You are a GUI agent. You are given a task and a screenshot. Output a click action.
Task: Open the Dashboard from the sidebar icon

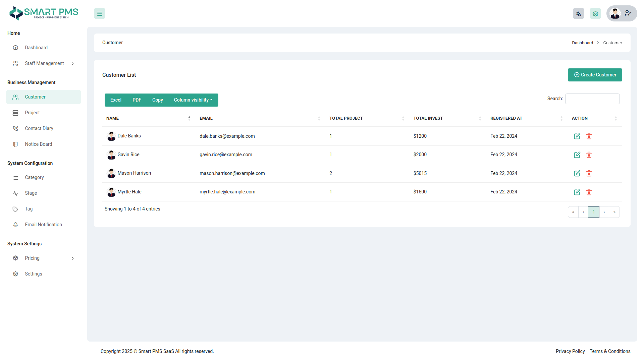click(x=15, y=48)
